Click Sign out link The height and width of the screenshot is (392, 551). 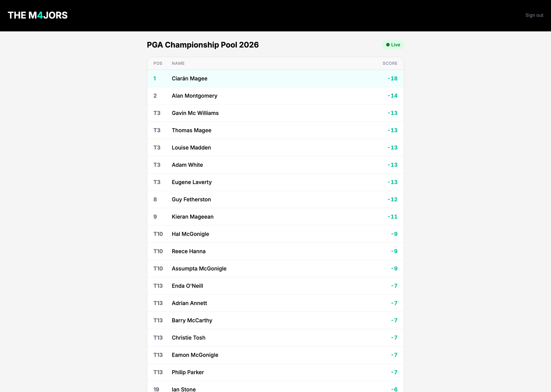(534, 15)
